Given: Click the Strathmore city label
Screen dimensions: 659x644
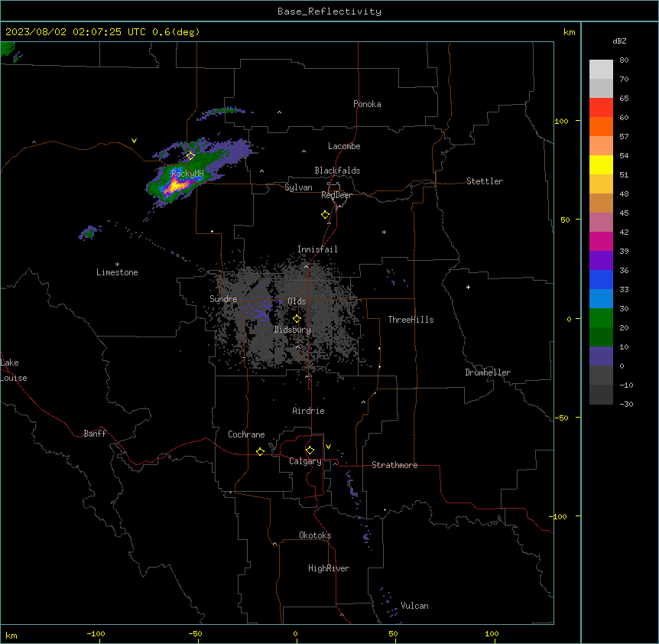Looking at the screenshot, I should tap(394, 465).
